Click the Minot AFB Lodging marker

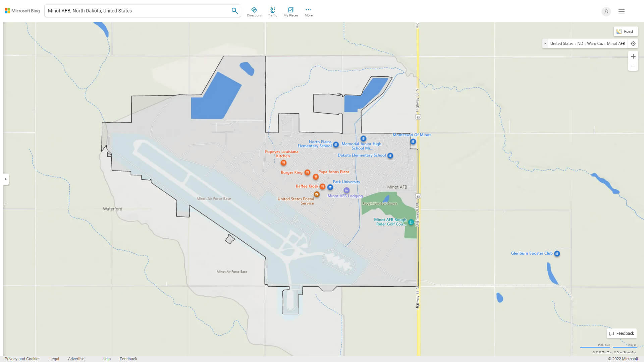pos(346,190)
